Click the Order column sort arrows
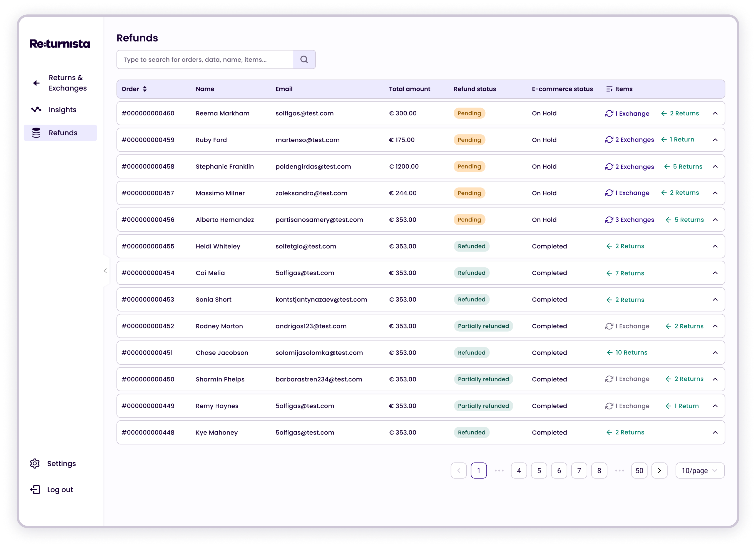Viewport: 756px width, 547px height. pyautogui.click(x=145, y=89)
